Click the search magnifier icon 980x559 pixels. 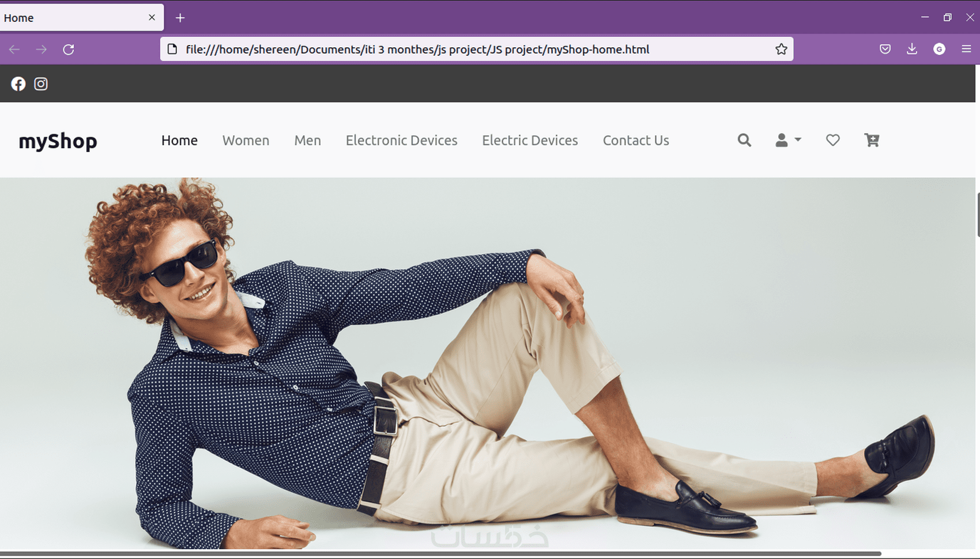(x=744, y=140)
